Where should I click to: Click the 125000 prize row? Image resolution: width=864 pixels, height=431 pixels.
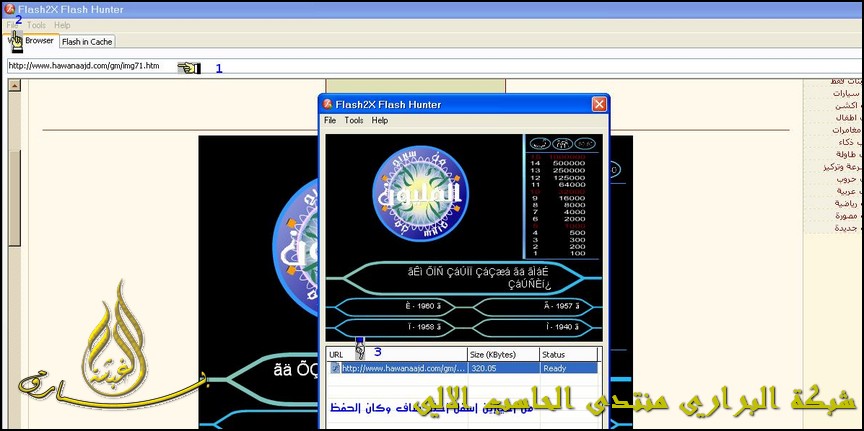[557, 177]
